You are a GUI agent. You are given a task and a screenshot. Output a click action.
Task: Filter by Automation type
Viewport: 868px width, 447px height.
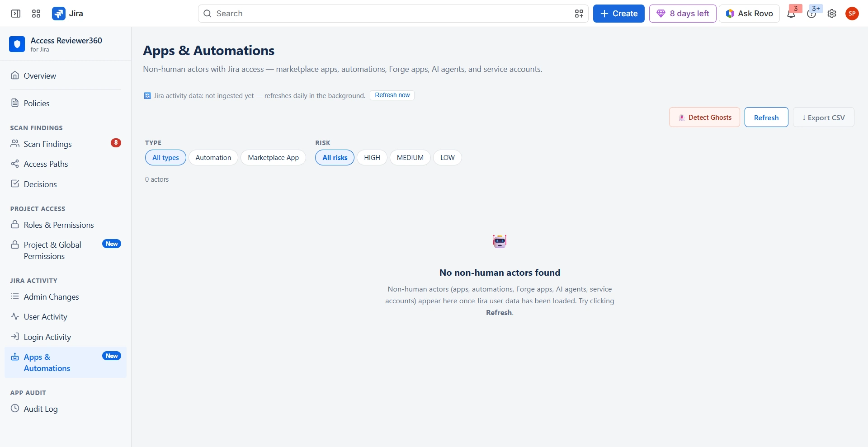(213, 157)
